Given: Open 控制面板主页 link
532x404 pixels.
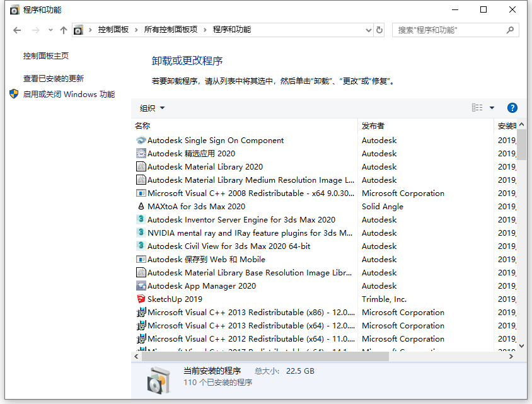Looking at the screenshot, I should (x=46, y=56).
